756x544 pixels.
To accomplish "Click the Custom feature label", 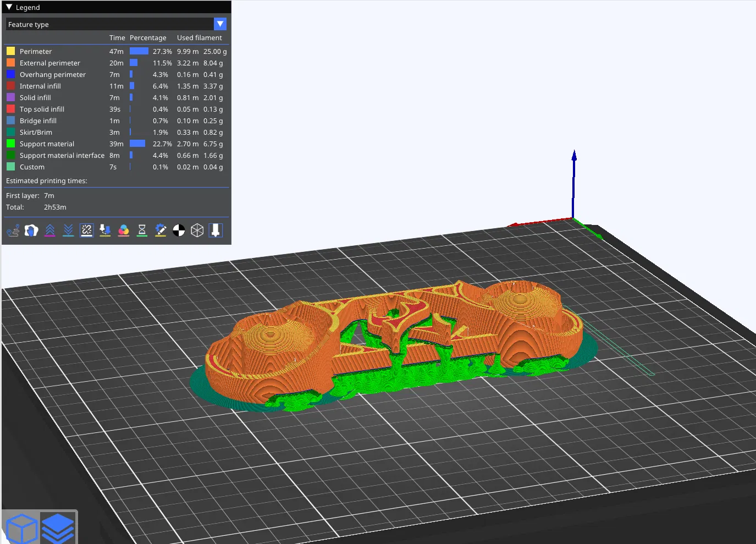I will click(x=32, y=167).
